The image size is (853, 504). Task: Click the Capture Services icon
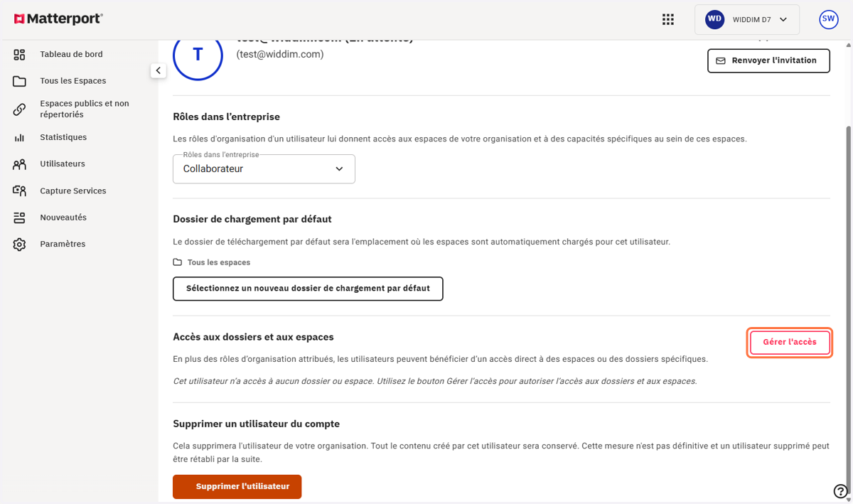[19, 191]
